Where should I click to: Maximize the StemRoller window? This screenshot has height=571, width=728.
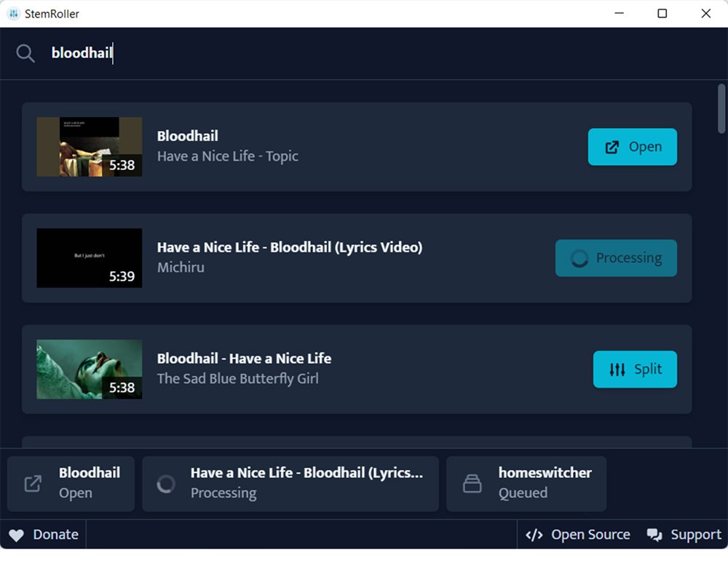(x=662, y=13)
